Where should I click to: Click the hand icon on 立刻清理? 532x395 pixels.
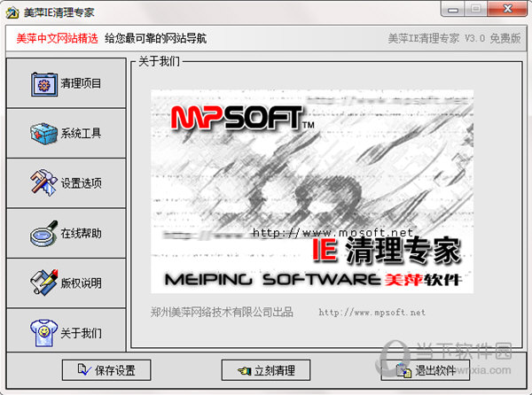(x=245, y=371)
